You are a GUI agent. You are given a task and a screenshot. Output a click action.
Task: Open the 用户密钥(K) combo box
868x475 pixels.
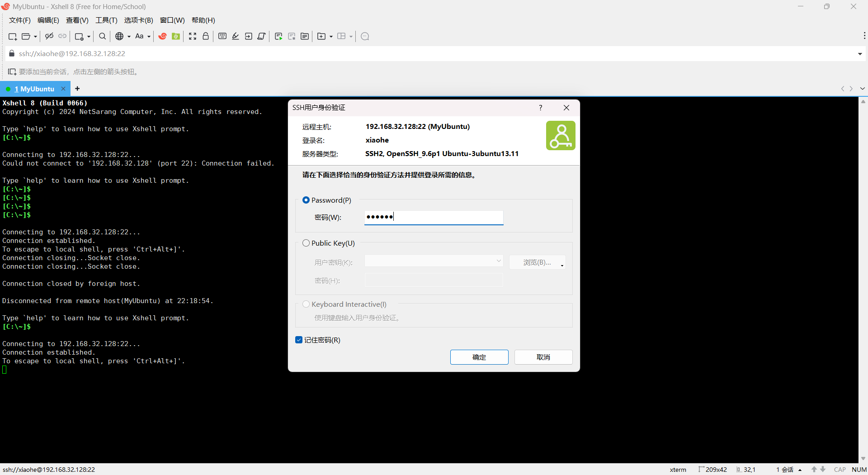pyautogui.click(x=434, y=261)
